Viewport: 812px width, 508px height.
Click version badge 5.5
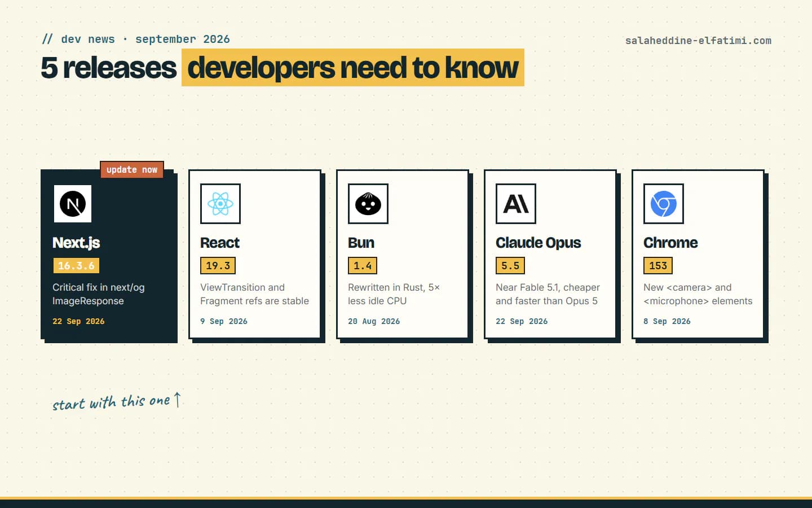tap(510, 266)
